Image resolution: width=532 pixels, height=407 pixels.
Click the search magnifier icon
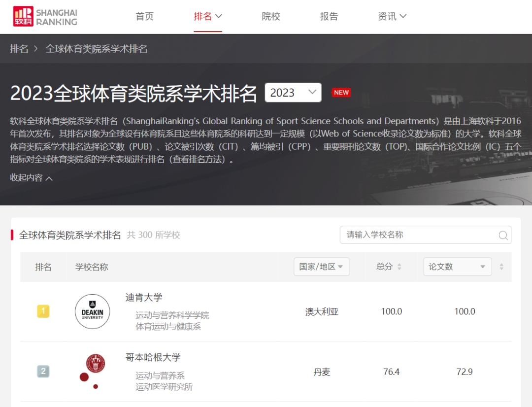point(503,235)
